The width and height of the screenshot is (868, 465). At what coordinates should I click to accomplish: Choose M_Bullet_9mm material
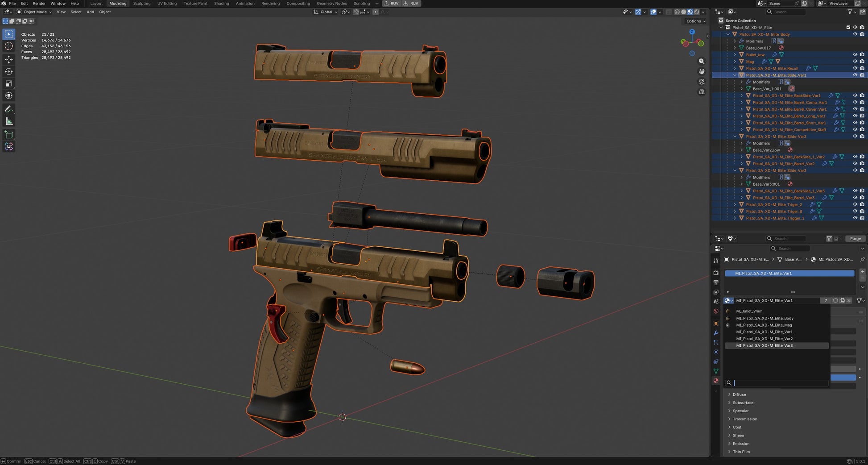point(777,311)
